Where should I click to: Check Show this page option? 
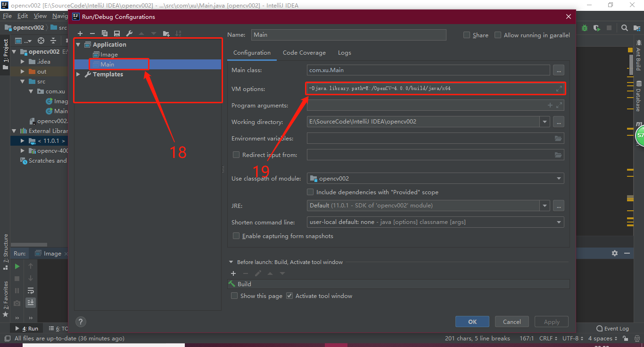[x=234, y=296]
